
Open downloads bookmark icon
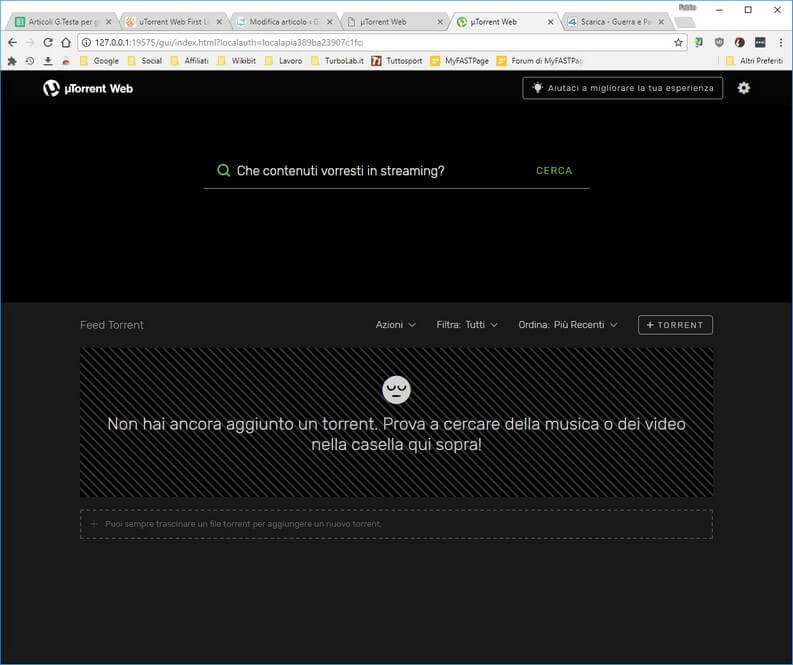(x=48, y=61)
